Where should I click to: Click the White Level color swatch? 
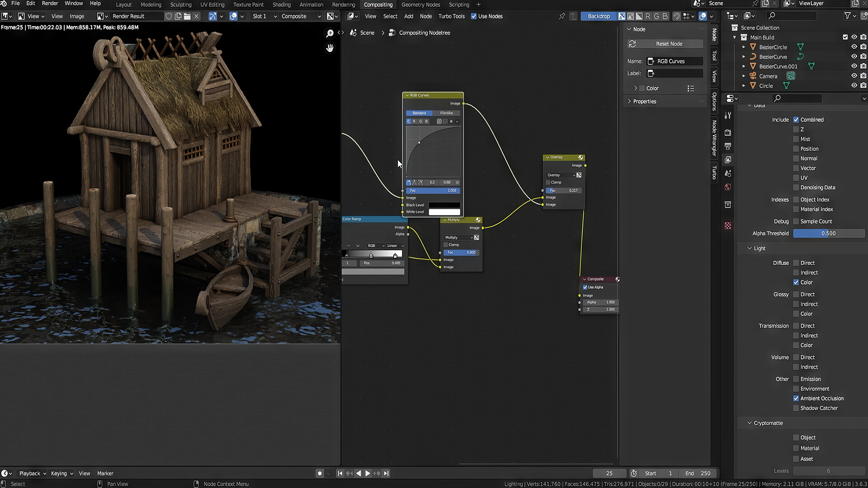coord(444,212)
